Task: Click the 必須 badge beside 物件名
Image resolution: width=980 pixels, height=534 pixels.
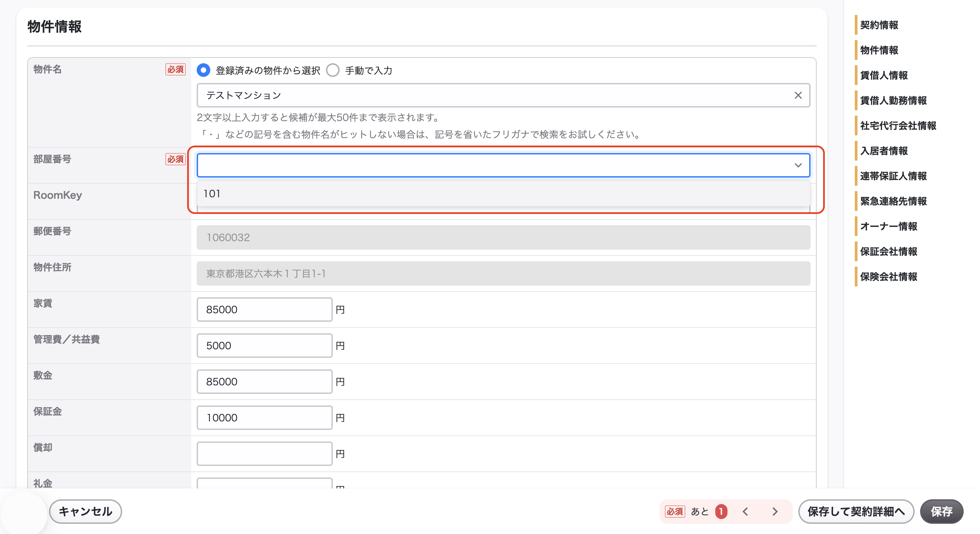Action: point(175,70)
